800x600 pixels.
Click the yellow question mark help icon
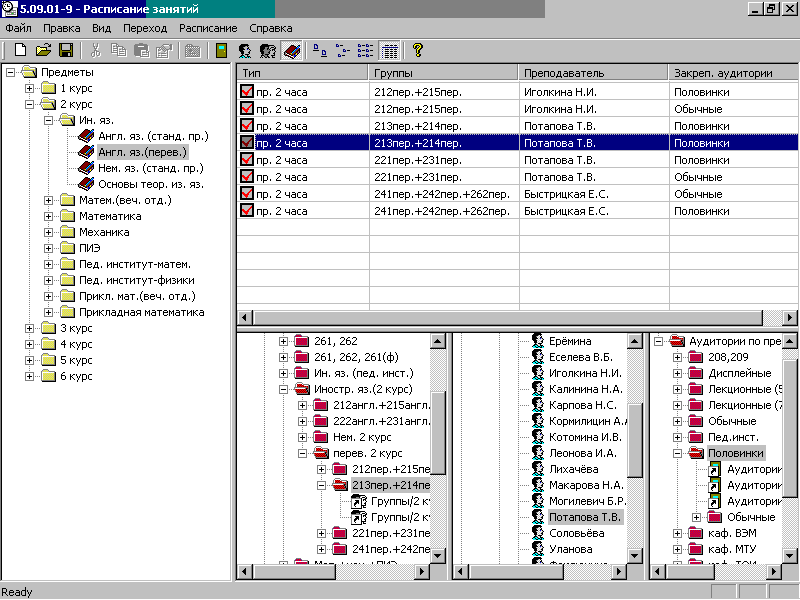(418, 50)
